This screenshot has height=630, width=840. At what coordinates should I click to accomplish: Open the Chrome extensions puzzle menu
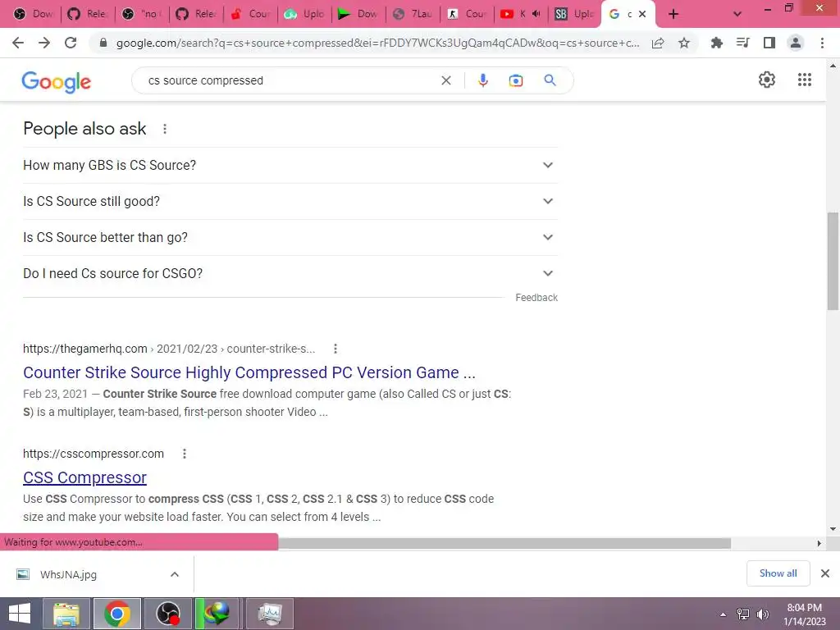(x=716, y=43)
